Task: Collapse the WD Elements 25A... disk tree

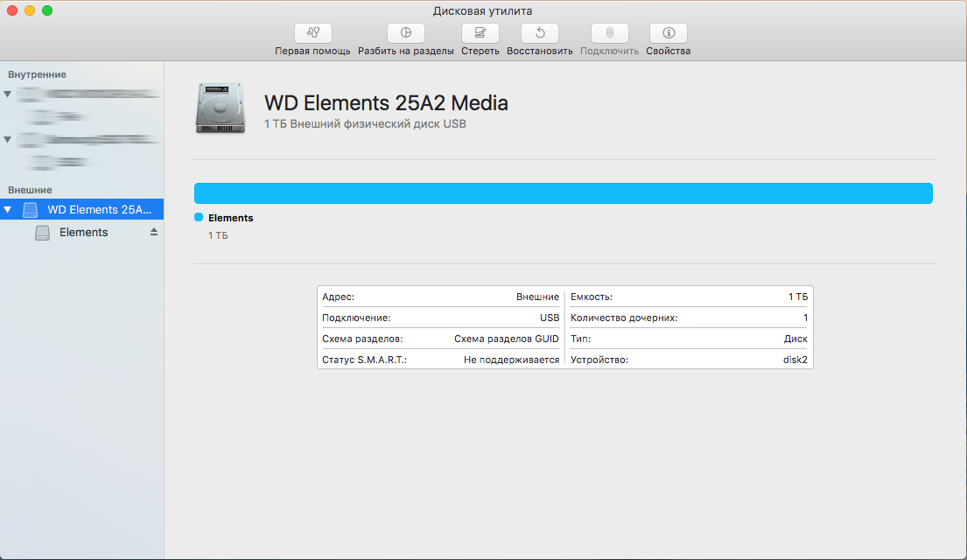Action: (x=7, y=210)
